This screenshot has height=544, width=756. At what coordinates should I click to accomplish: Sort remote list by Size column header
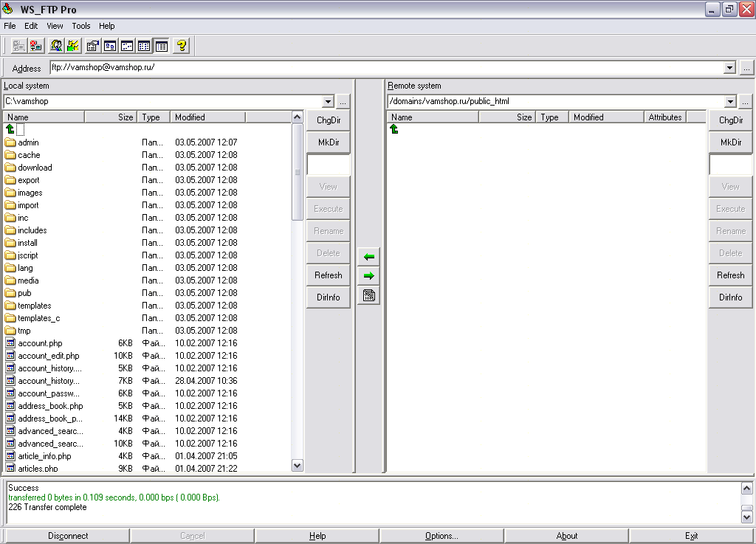(x=507, y=117)
